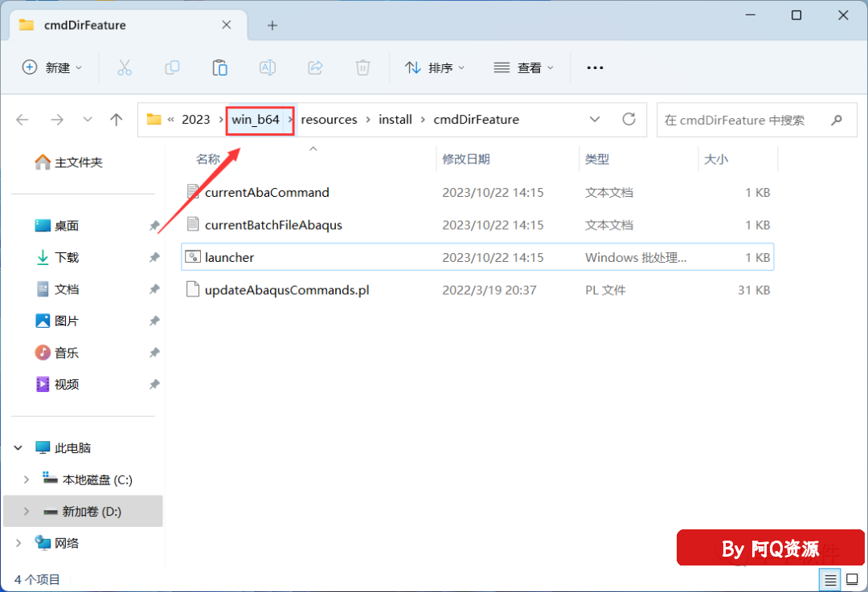
Task: Click the Copy icon in toolbar
Action: pos(172,68)
